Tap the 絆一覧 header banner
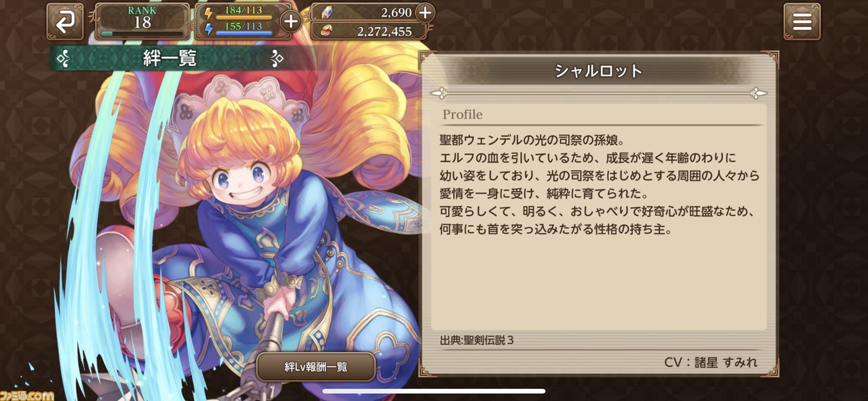The height and width of the screenshot is (401, 868). [170, 59]
